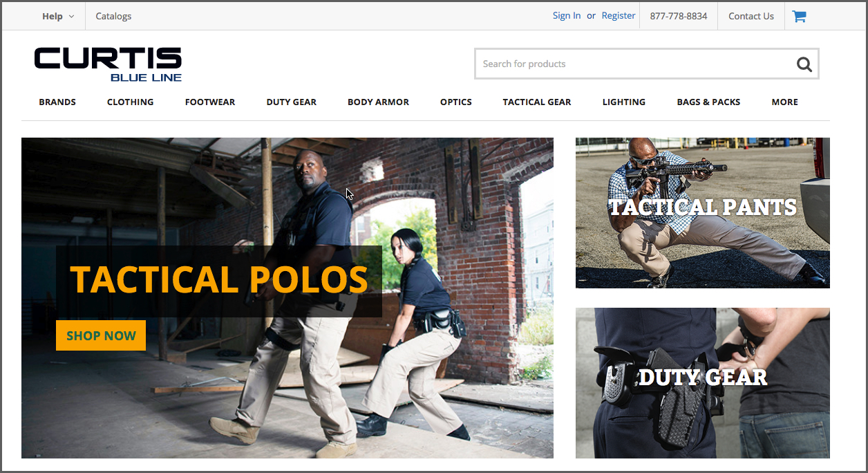The height and width of the screenshot is (473, 868).
Task: Click the Curtis Blue Line logo
Action: click(x=108, y=64)
